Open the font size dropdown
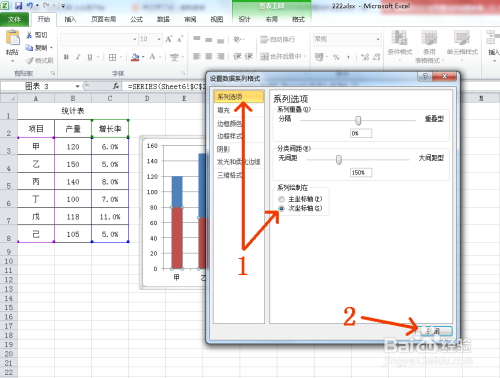Screen dimensions: 500x378 tap(159, 39)
